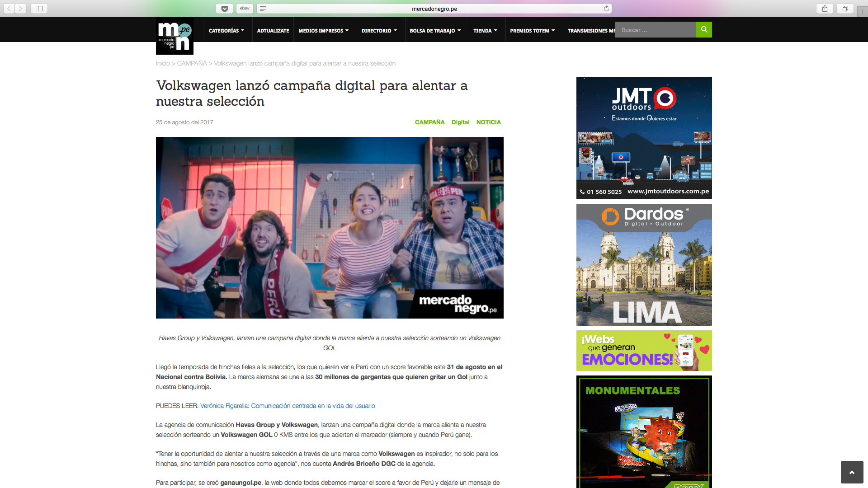The image size is (868, 488).
Task: Expand the BOLSA DE TRABAJO dropdown
Action: [435, 31]
